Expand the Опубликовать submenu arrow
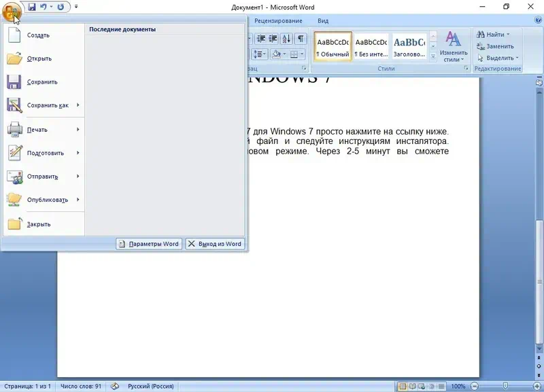 point(78,200)
